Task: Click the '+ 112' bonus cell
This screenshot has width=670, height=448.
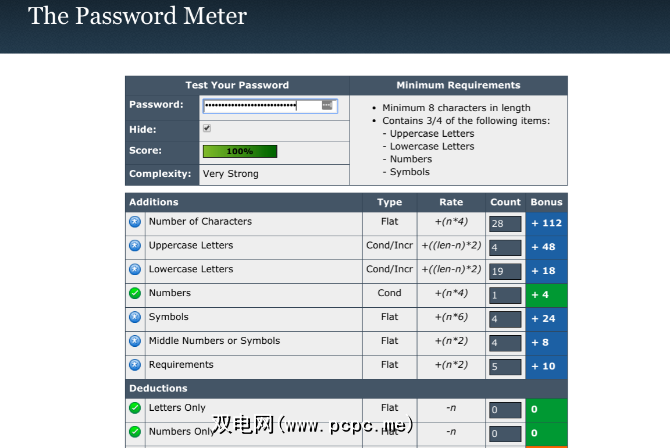Action: 547,224
